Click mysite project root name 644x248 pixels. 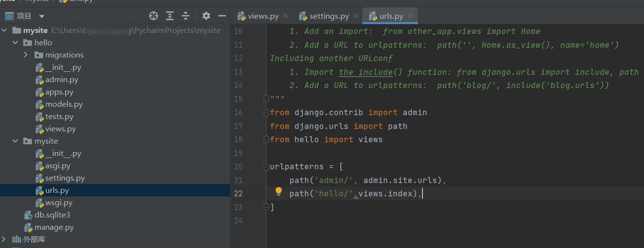[35, 31]
